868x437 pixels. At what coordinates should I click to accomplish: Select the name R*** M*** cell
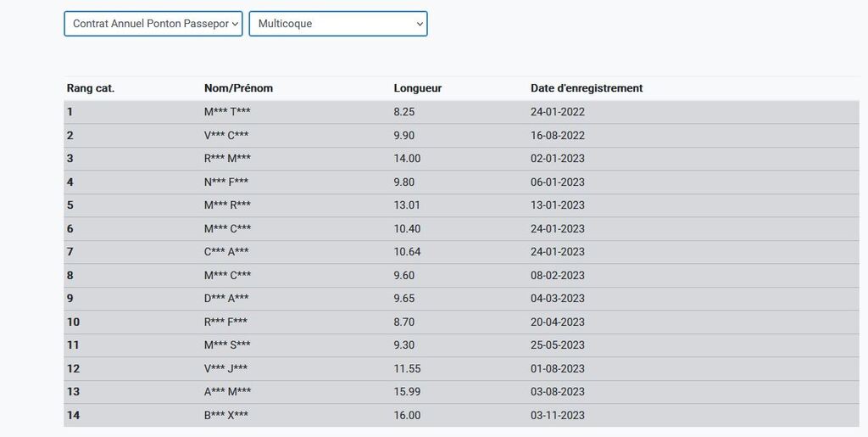coord(227,159)
